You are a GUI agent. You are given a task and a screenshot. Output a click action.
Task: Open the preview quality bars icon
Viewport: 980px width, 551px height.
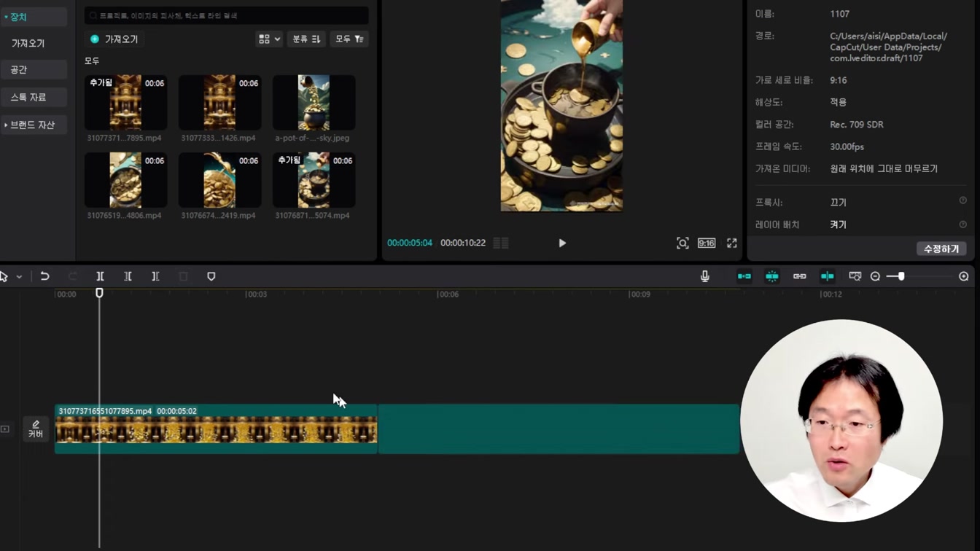pyautogui.click(x=500, y=243)
